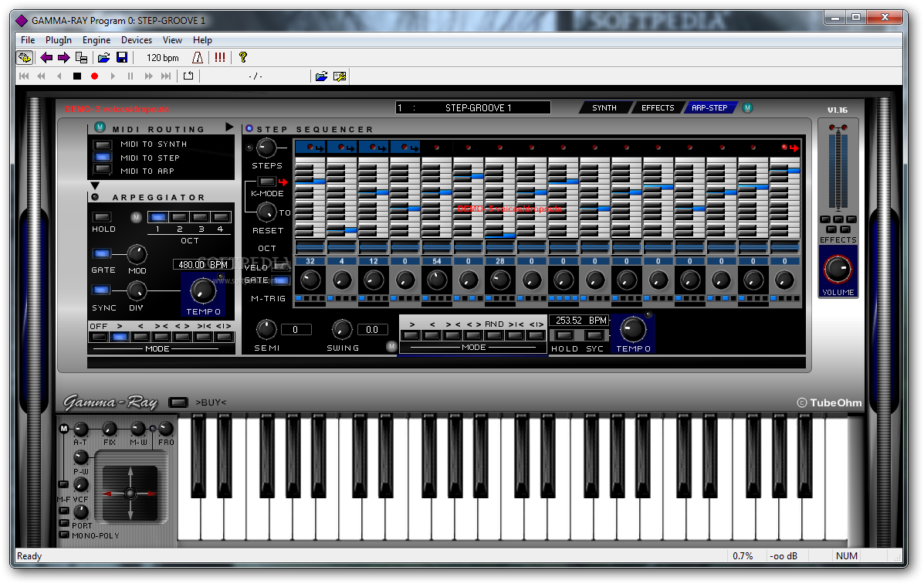Viewport: 924px width, 584px height.
Task: Expand MIDI Routing with black right triangle
Action: [x=229, y=127]
